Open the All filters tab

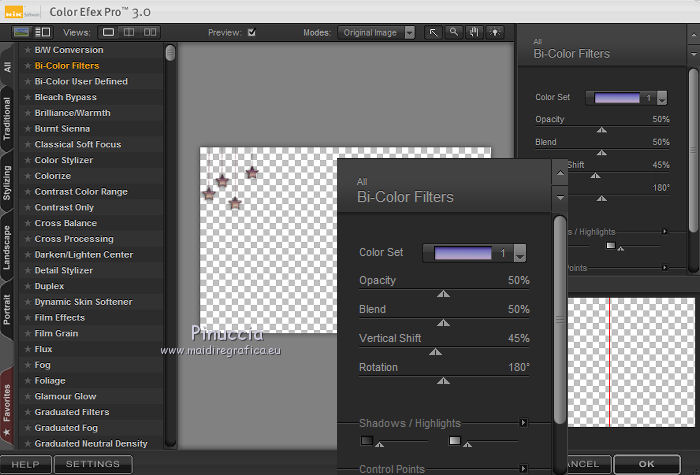(7, 67)
